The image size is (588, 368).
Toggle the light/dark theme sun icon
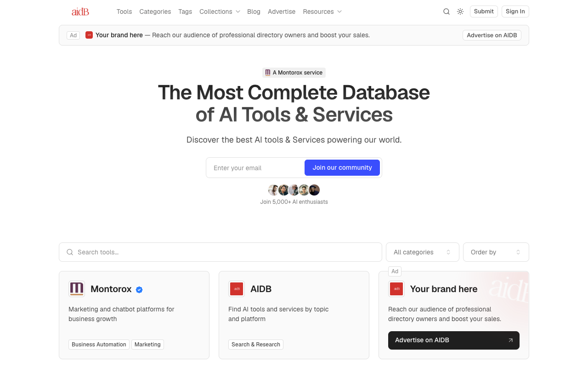pyautogui.click(x=460, y=11)
